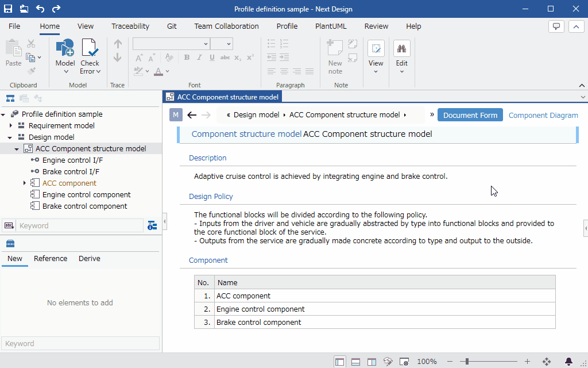Expand the ACC component tree item

[x=24, y=183]
